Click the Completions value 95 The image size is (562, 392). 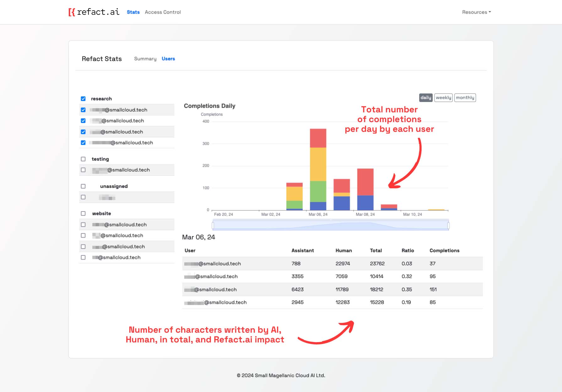(432, 277)
